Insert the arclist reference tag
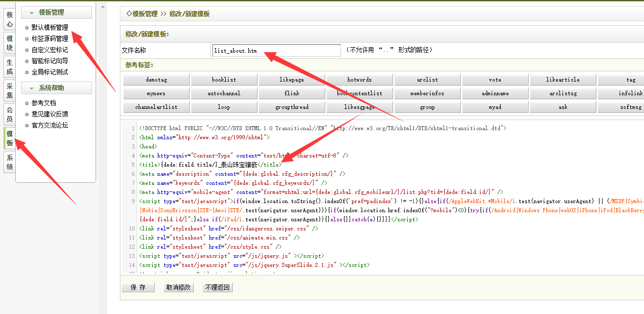Viewport: 644px width, 314px height. (x=427, y=80)
